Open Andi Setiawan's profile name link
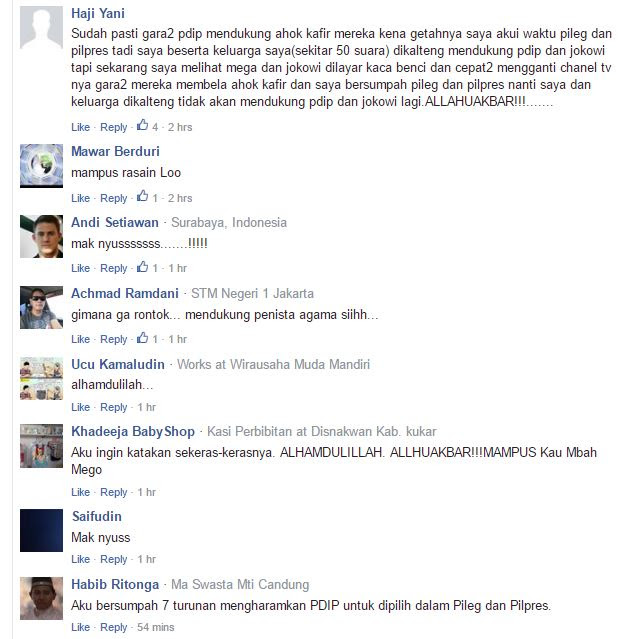 (115, 223)
